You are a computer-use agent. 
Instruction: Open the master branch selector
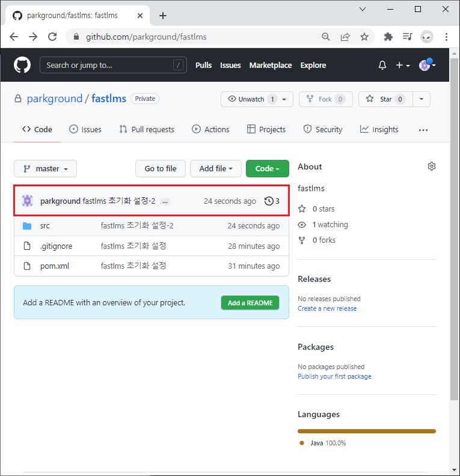45,168
